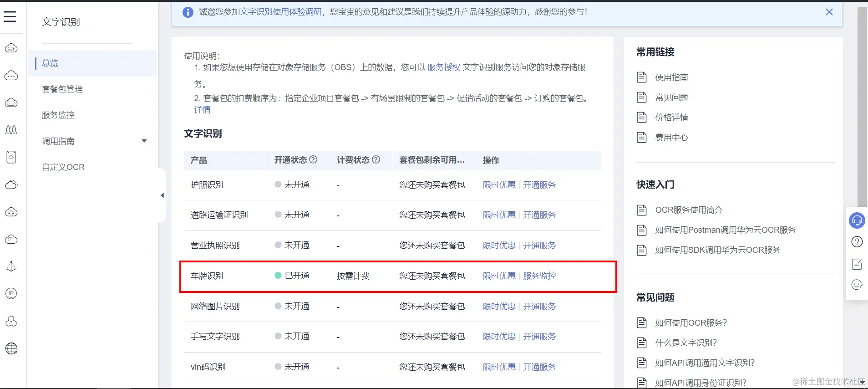
Task: Click the pyramid-shaped sidebar icon
Action: pyautogui.click(x=11, y=266)
